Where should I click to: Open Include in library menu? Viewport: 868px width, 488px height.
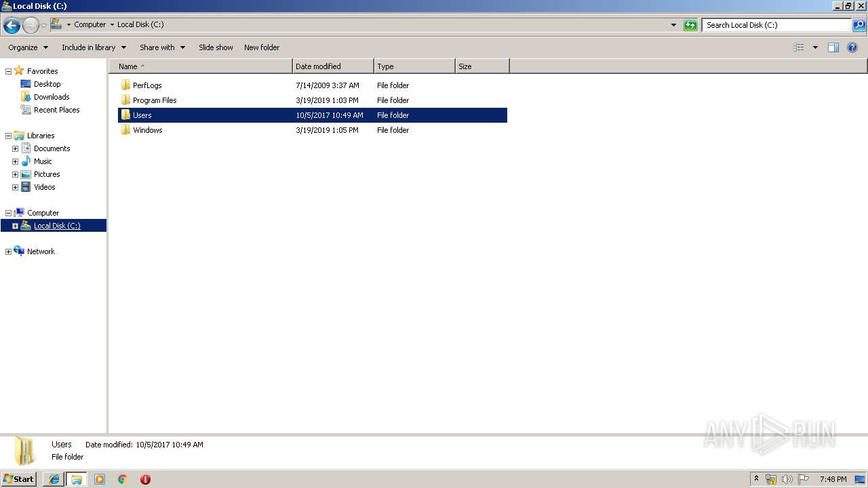(94, 47)
